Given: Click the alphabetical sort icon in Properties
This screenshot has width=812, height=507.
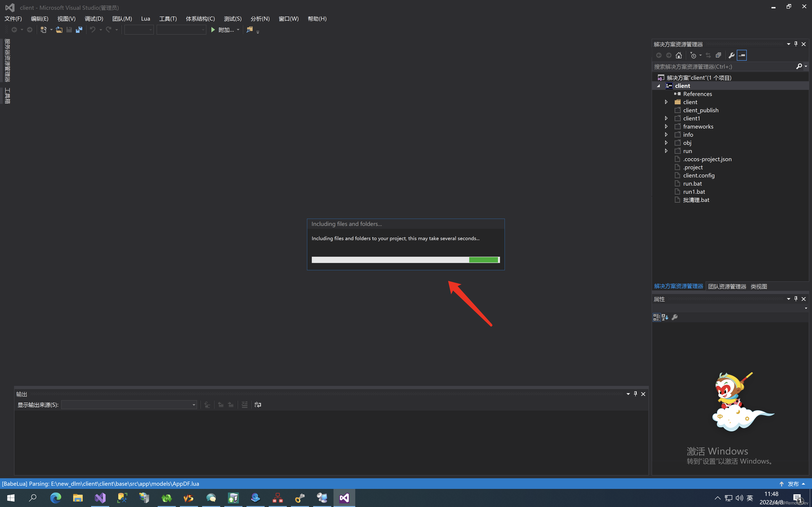Looking at the screenshot, I should tap(665, 317).
